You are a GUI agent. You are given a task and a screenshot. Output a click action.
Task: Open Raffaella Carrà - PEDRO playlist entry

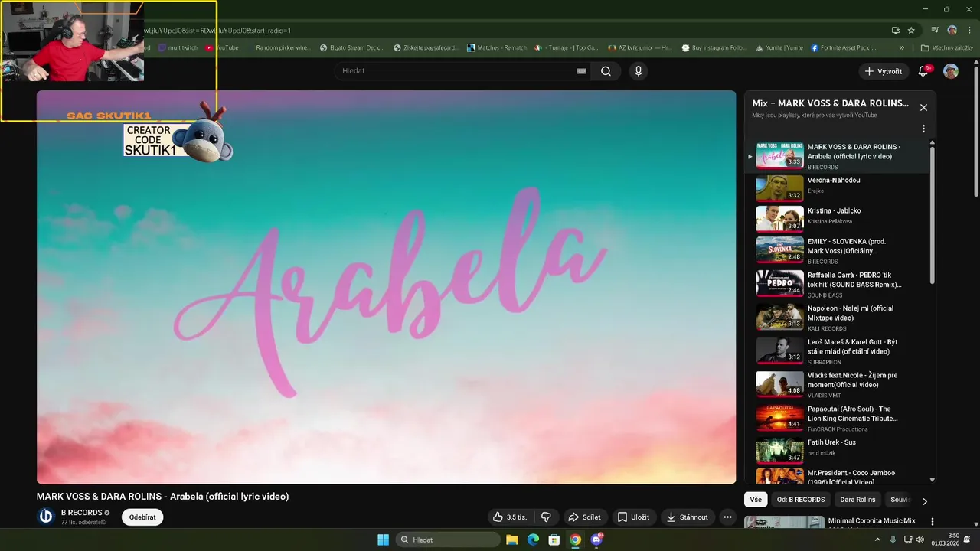click(x=838, y=283)
